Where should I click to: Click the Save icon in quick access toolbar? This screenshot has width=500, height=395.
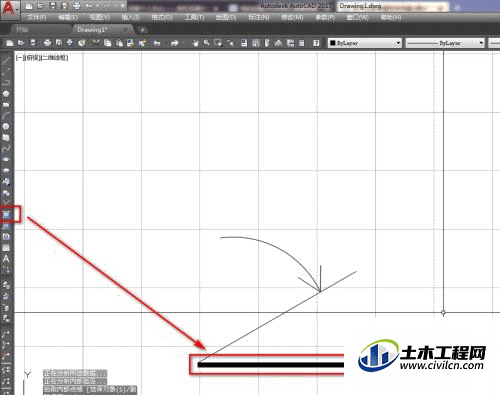pyautogui.click(x=53, y=6)
